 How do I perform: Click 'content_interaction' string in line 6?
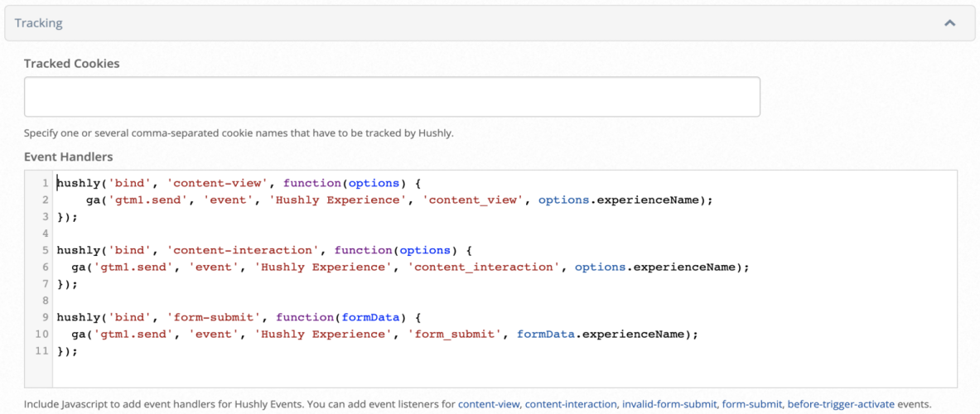click(x=485, y=267)
